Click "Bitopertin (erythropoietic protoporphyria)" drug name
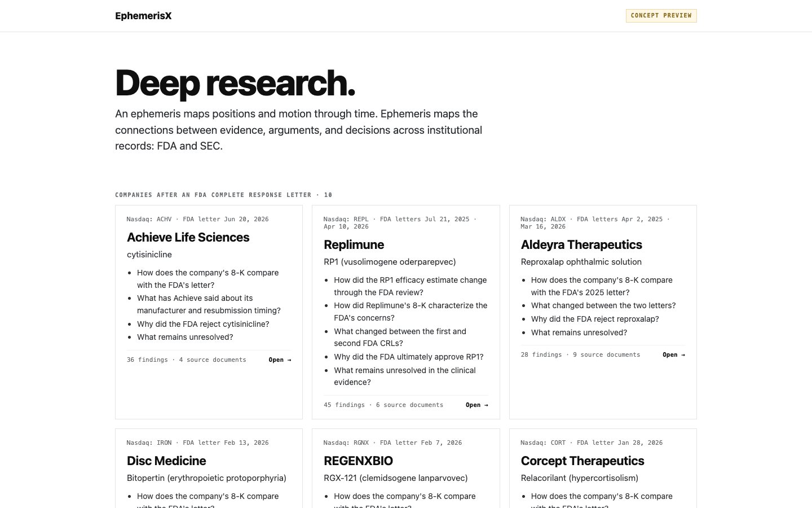812x508 pixels. click(x=206, y=478)
